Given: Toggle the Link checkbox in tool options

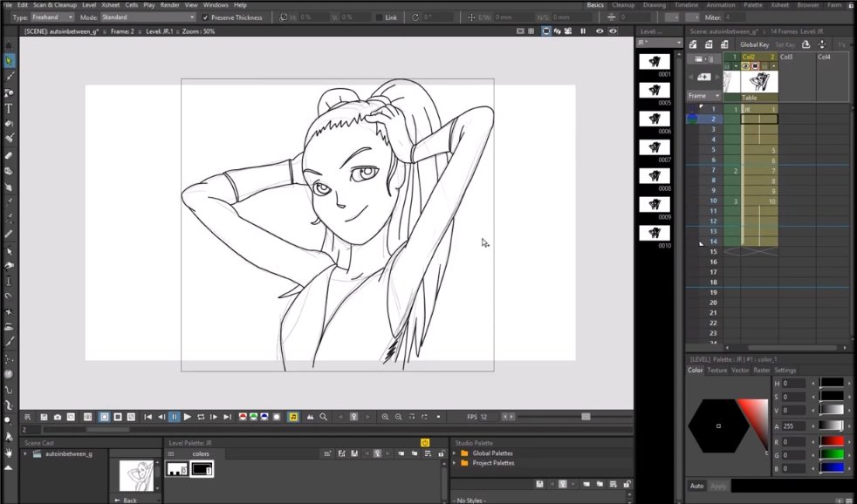Looking at the screenshot, I should [x=378, y=17].
